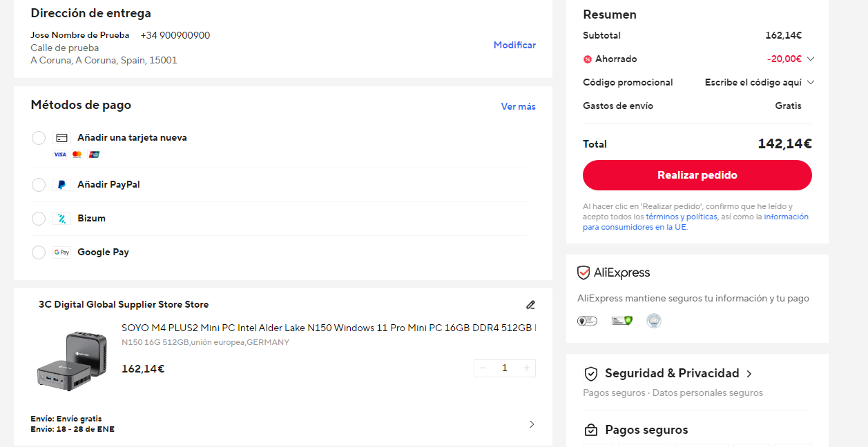Click the total amount 142,14€
The image size is (868, 447).
click(x=784, y=144)
